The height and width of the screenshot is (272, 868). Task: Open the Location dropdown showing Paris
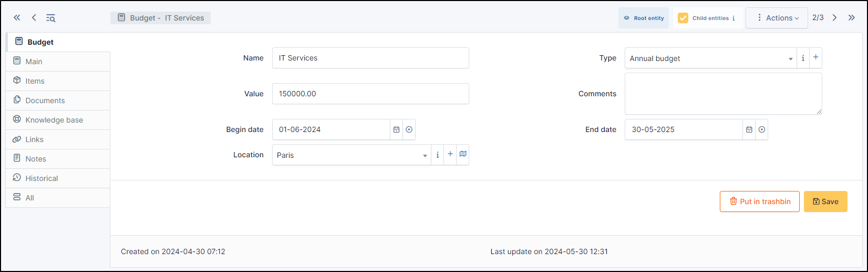(352, 155)
